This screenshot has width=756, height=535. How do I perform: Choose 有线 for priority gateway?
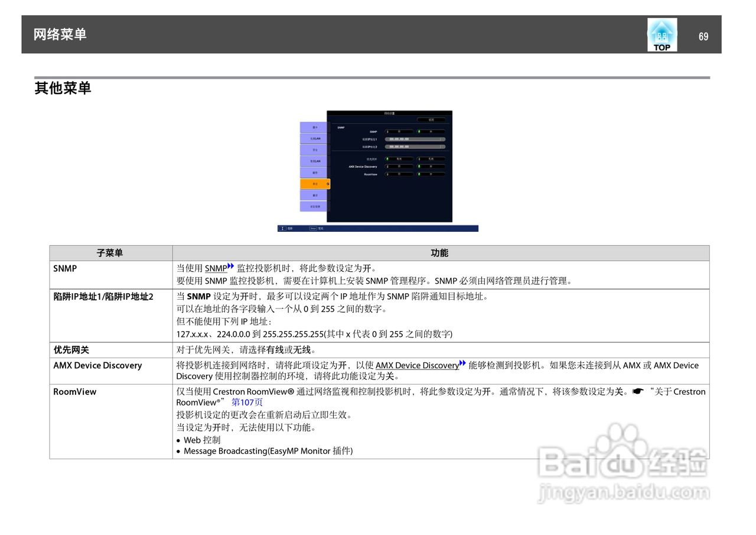click(x=399, y=159)
